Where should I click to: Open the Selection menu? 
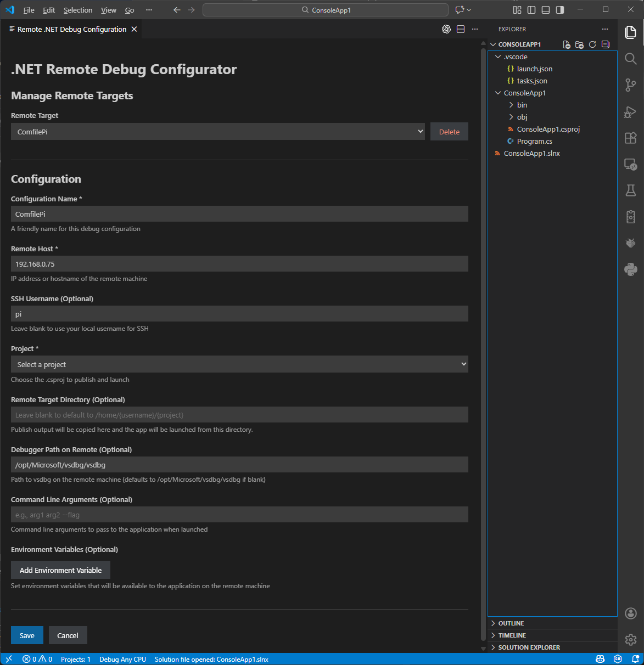point(78,10)
